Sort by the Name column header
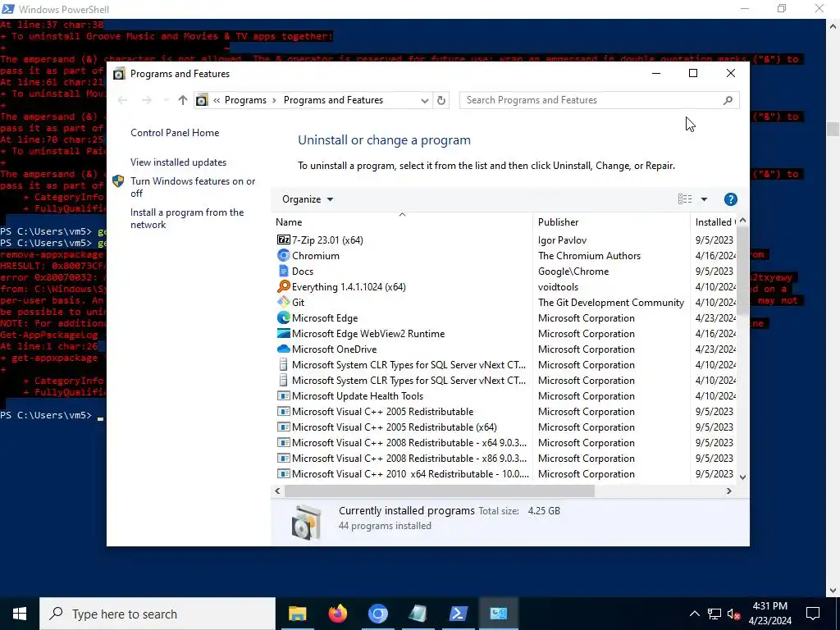 click(402, 221)
